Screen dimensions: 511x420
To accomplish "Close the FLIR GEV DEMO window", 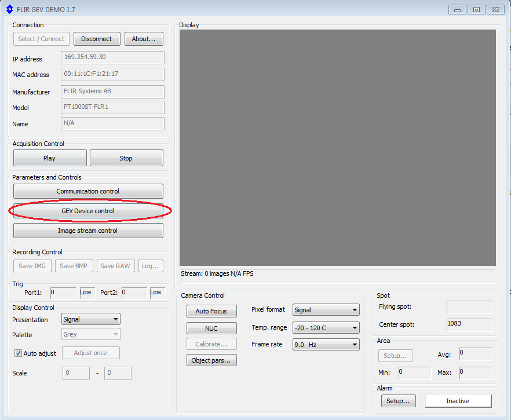I will (x=496, y=10).
